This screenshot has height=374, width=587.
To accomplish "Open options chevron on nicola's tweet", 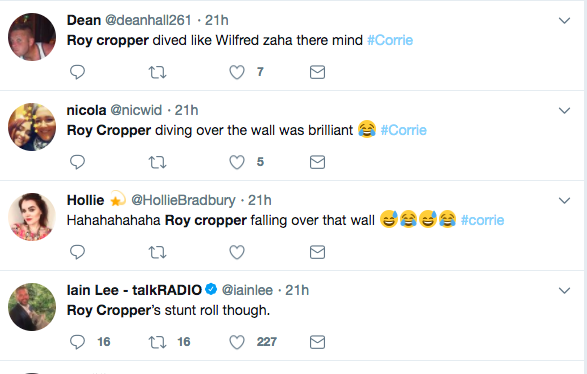I will [564, 110].
